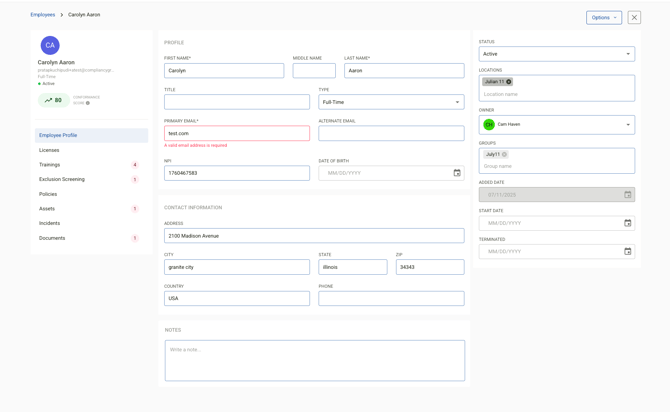This screenshot has width=670, height=412.
Task: Click the Middle Name field
Action: (x=314, y=71)
